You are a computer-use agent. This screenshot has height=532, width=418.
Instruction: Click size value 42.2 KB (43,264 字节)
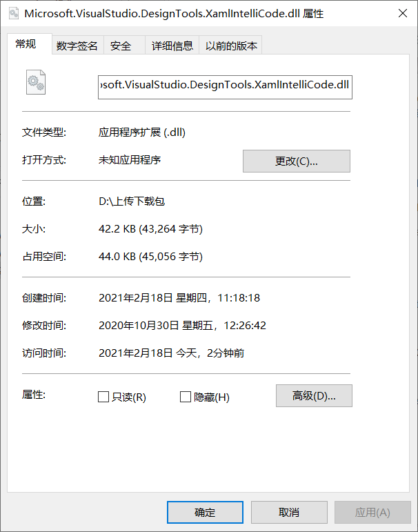(x=150, y=229)
